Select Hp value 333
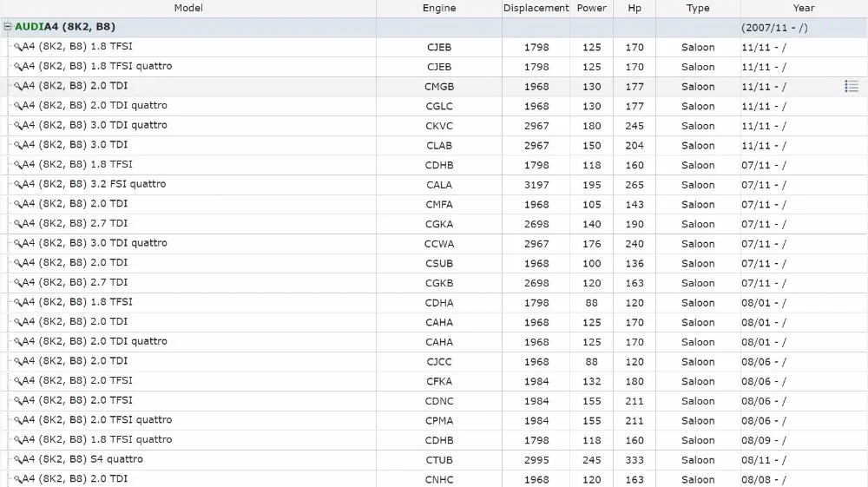 point(635,460)
